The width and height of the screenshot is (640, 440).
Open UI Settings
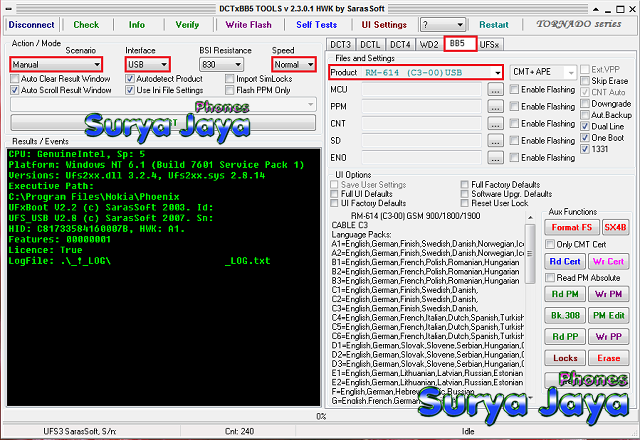pyautogui.click(x=384, y=25)
